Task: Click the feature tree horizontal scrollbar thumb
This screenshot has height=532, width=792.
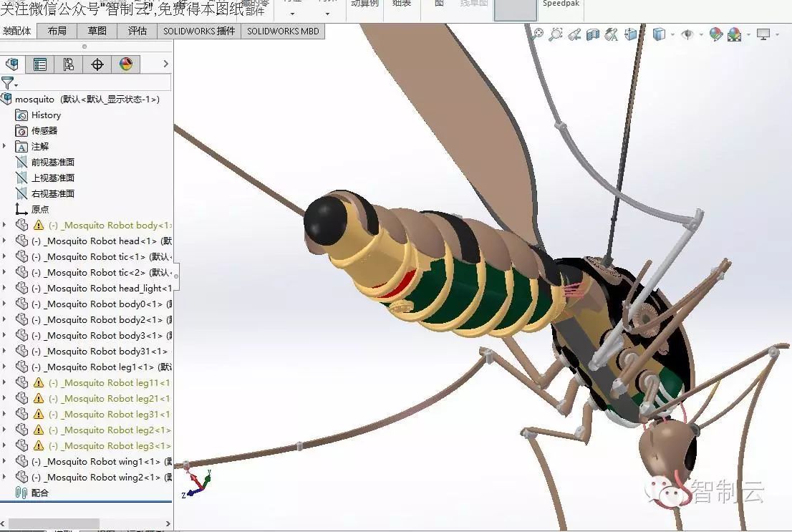Action: coord(54,523)
